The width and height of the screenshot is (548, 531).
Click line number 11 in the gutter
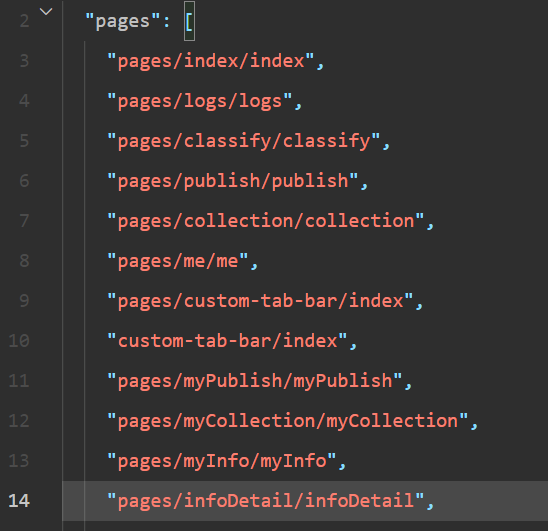[19, 381]
